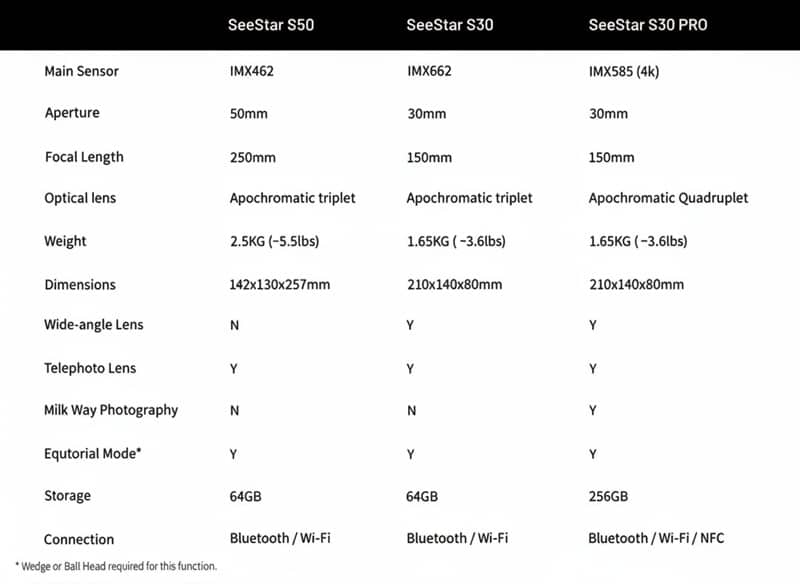
Task: Click the SeeStar S30 PRO column header
Action: click(648, 25)
